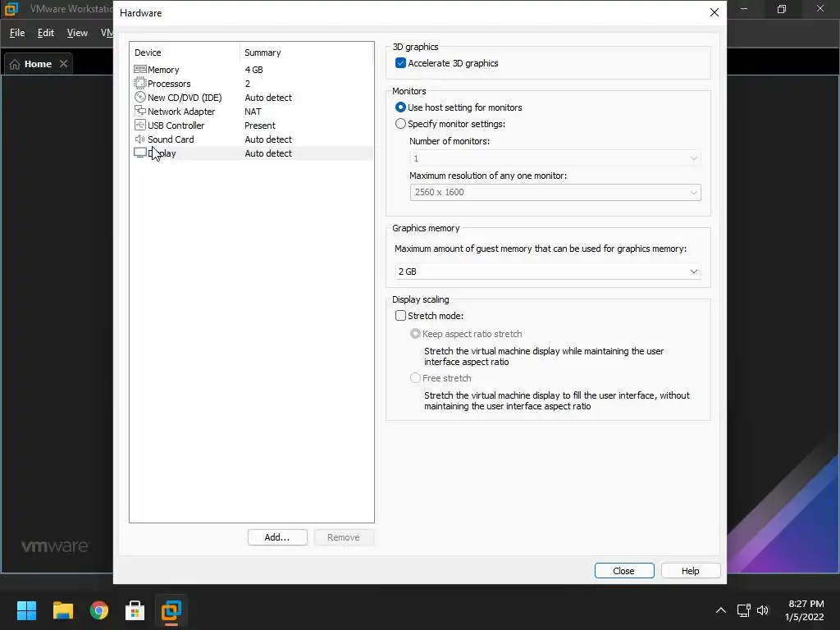Switch to the Home tab
840x630 pixels.
[38, 64]
